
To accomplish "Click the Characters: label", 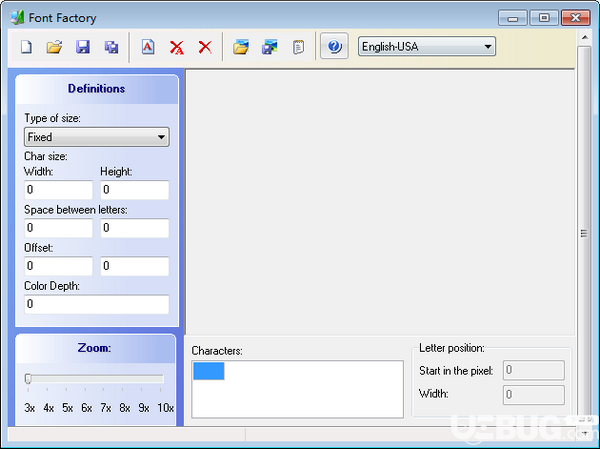I will [x=217, y=351].
